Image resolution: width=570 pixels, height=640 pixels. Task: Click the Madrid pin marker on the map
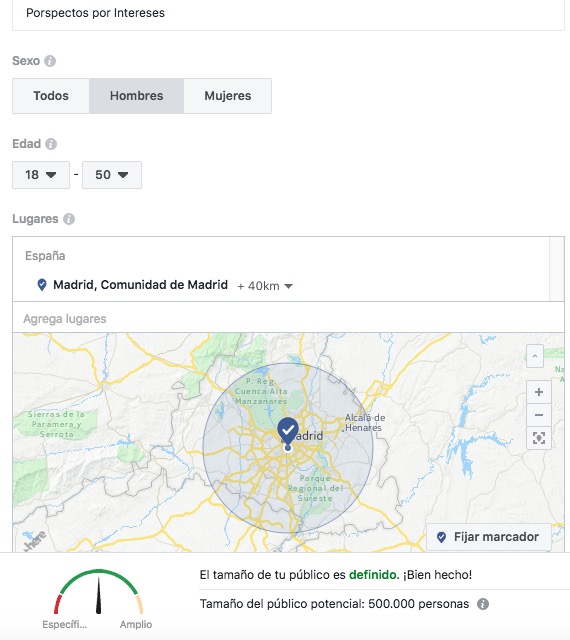click(x=288, y=431)
